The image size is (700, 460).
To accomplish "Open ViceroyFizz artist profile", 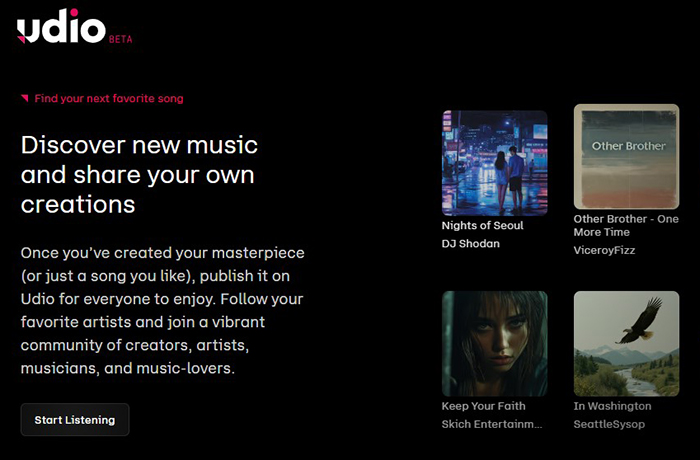I will 604,250.
